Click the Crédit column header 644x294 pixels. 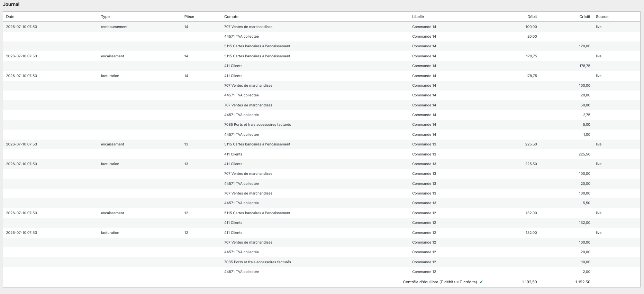coord(585,17)
